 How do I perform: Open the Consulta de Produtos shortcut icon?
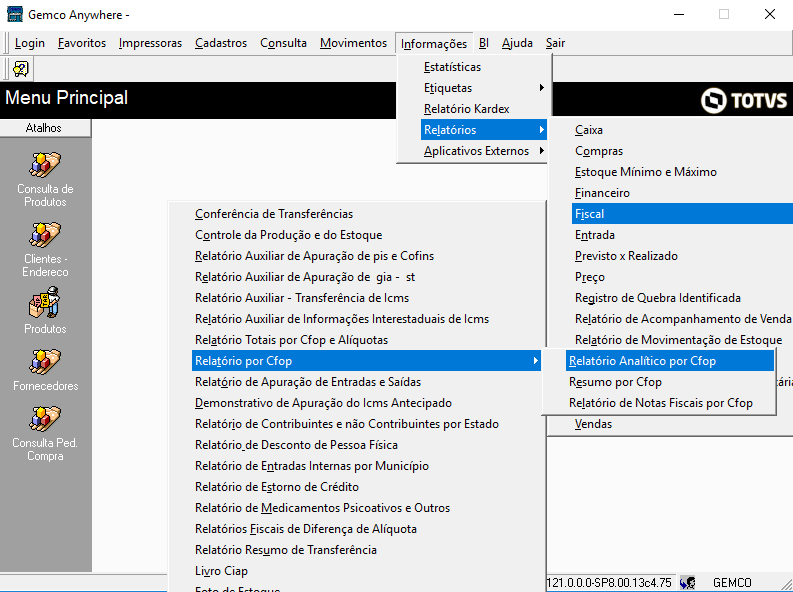45,165
